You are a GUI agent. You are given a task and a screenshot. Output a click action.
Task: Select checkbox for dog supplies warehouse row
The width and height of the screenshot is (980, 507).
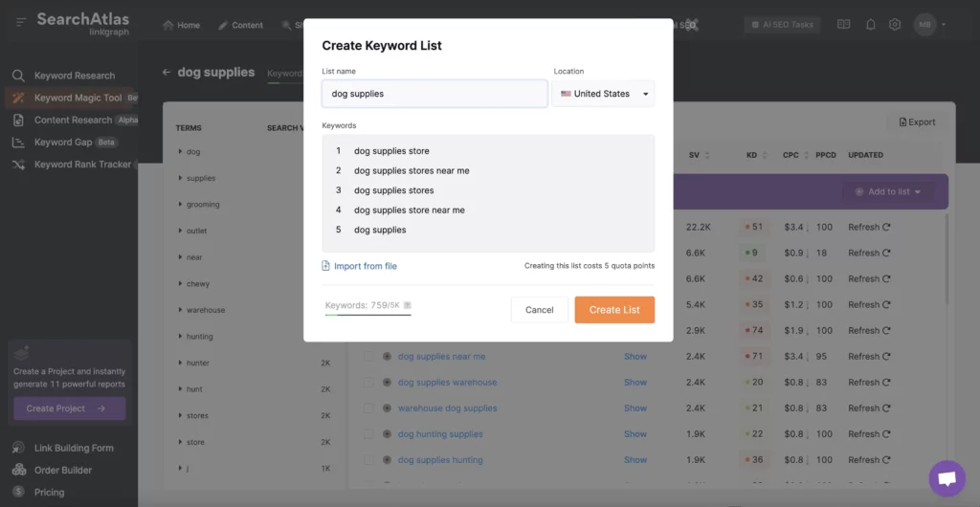(x=368, y=383)
